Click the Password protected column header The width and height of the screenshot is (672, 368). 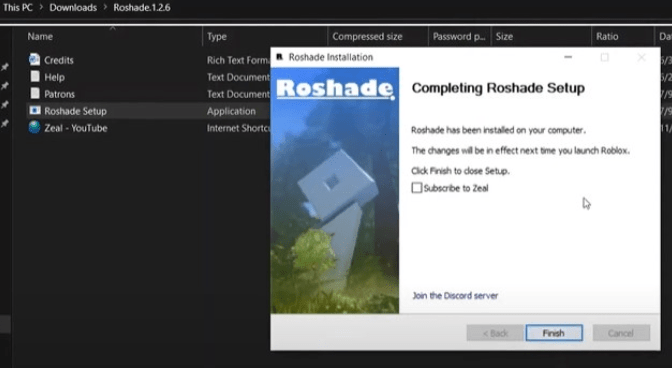[x=459, y=36]
